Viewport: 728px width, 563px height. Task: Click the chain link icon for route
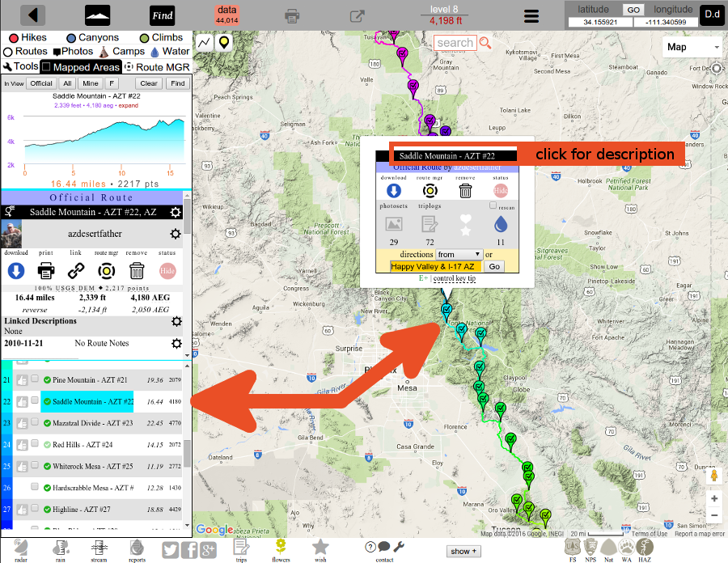point(76,271)
